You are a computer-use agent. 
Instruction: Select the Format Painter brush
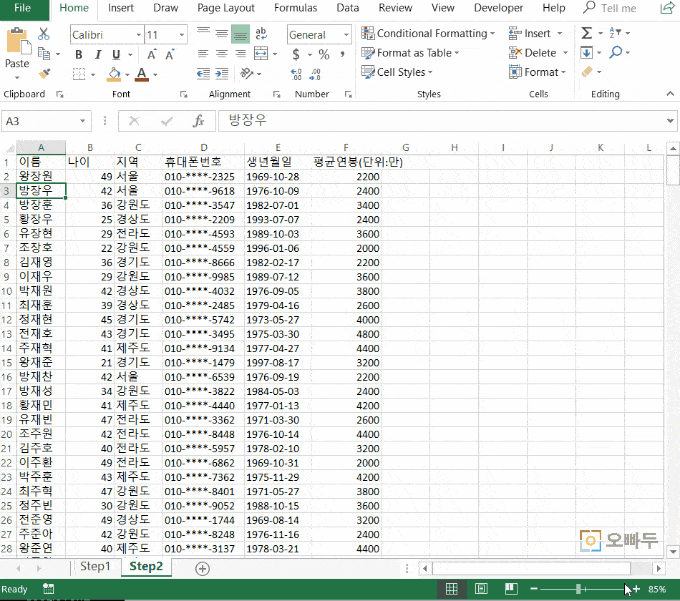[x=44, y=73]
